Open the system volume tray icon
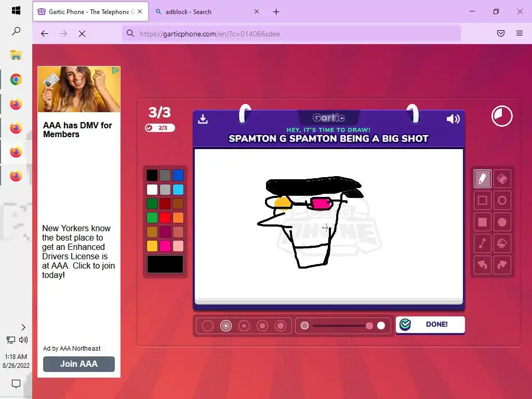Image resolution: width=532 pixels, height=399 pixels. point(23,340)
